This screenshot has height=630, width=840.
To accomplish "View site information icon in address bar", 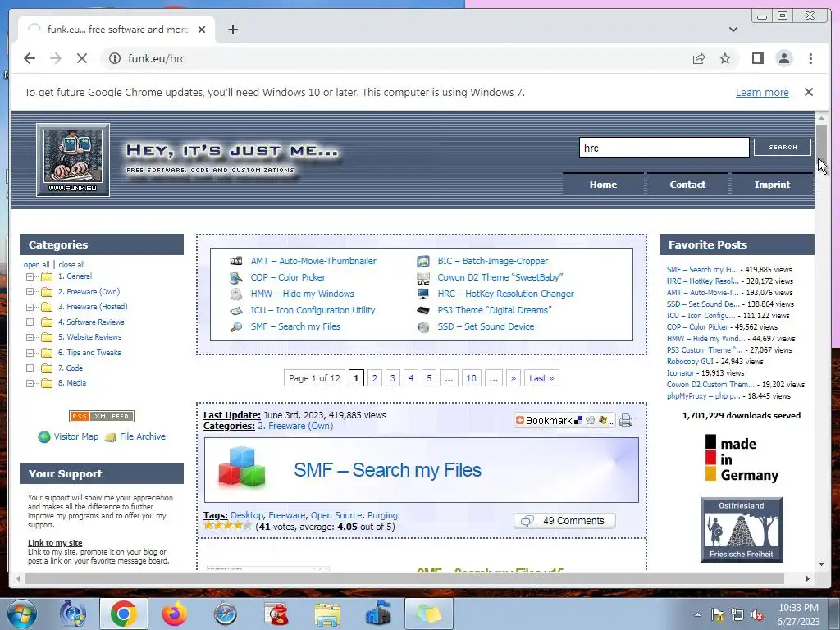I will coord(115,58).
